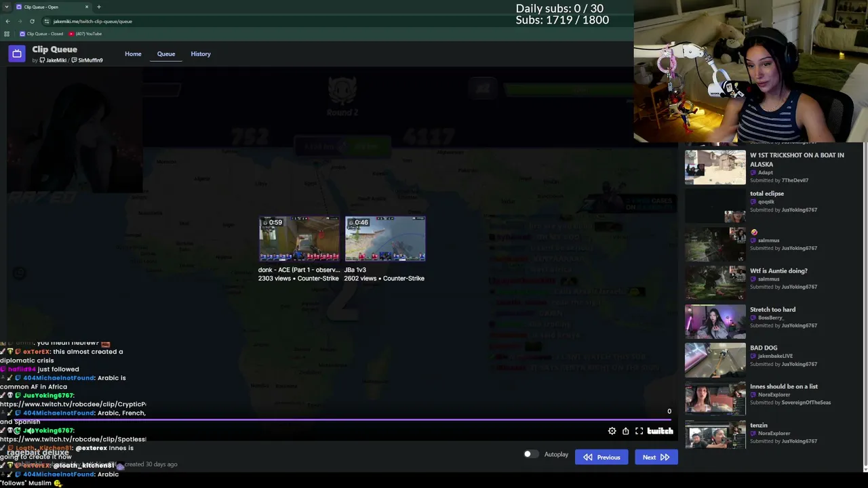868x488 pixels.
Task: Open the History tab
Action: pyautogui.click(x=201, y=54)
